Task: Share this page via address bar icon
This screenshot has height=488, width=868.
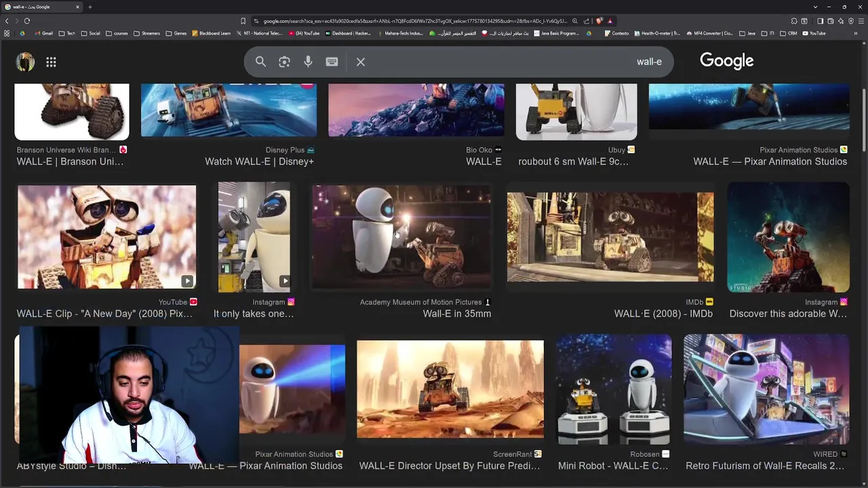Action: (x=587, y=21)
